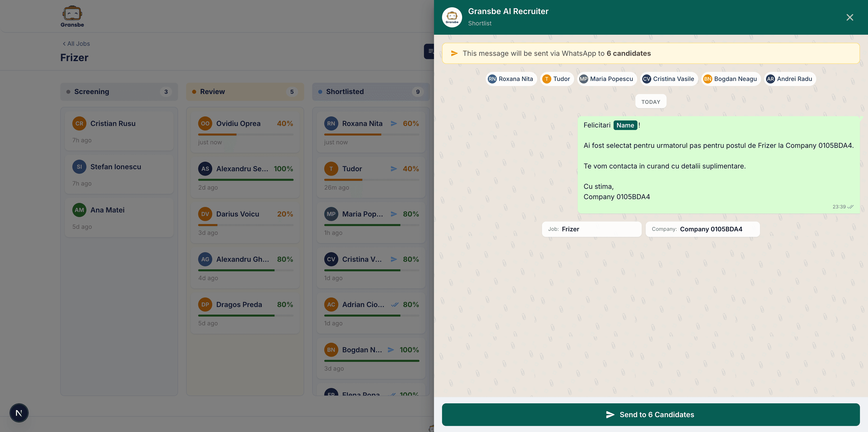Click the Name placeholder tag in the message

click(625, 125)
